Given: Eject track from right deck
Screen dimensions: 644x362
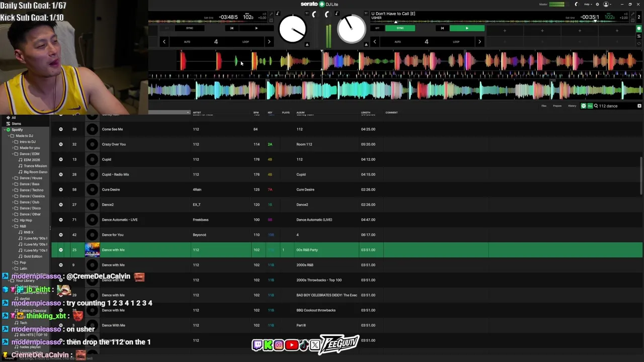Looking at the screenshot, I should pos(366,45).
